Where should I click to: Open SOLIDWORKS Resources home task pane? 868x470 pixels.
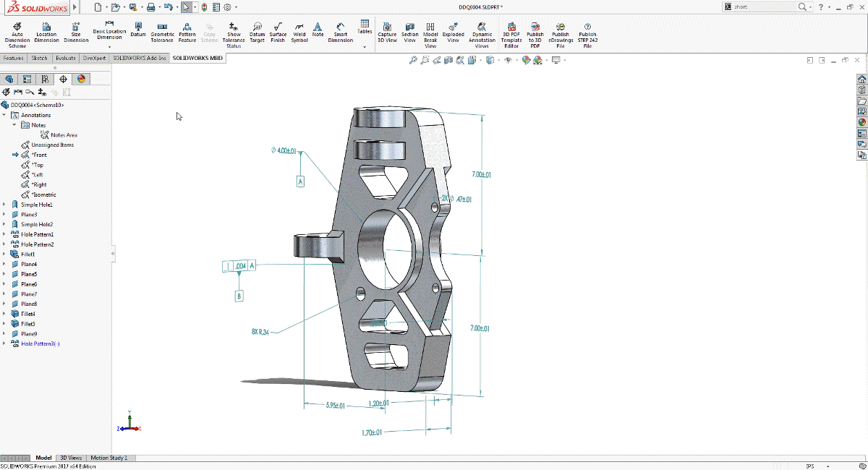[x=862, y=80]
